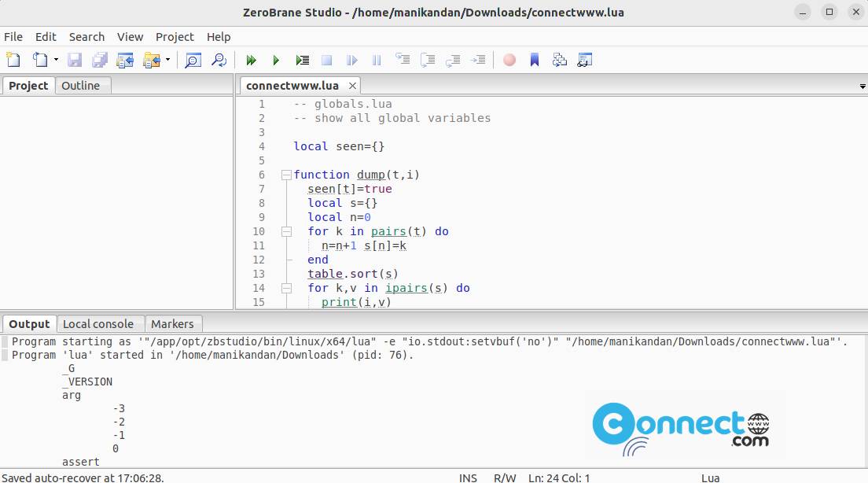This screenshot has height=483, width=868.
Task: Switch to the Local console tab
Action: pyautogui.click(x=97, y=323)
